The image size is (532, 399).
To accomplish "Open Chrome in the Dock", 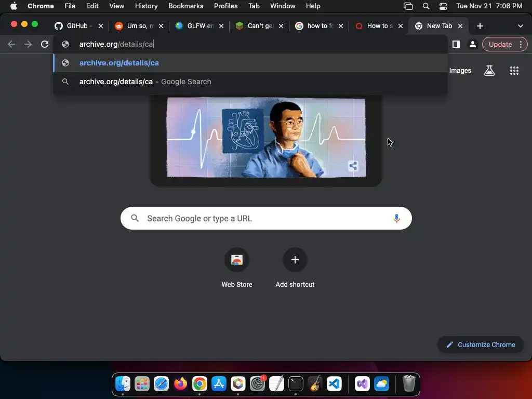I will coord(199,384).
